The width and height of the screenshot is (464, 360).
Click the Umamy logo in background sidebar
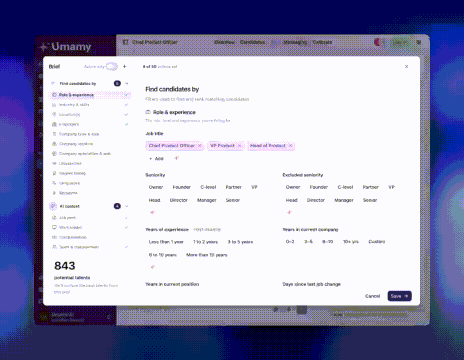click(x=66, y=47)
